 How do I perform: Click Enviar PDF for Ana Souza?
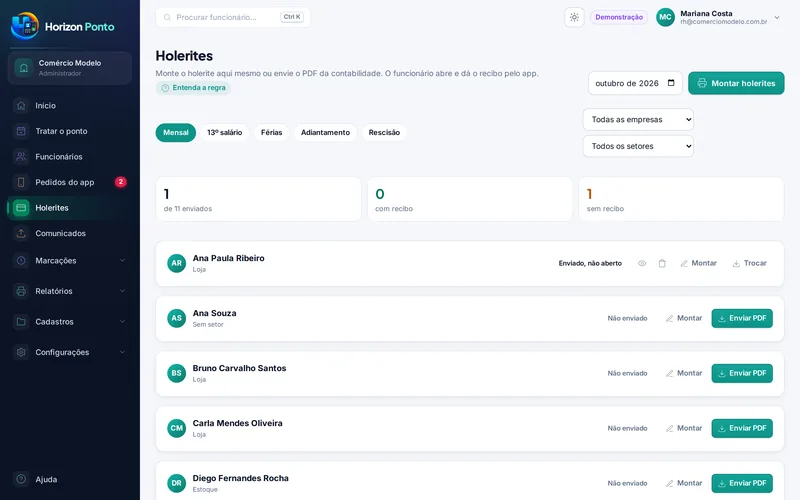(x=742, y=318)
